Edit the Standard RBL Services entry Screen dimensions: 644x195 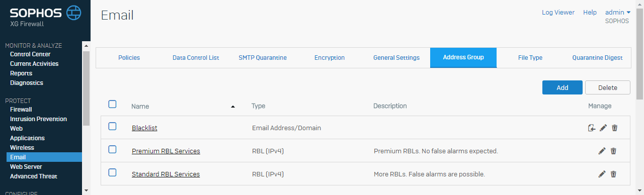point(602,174)
